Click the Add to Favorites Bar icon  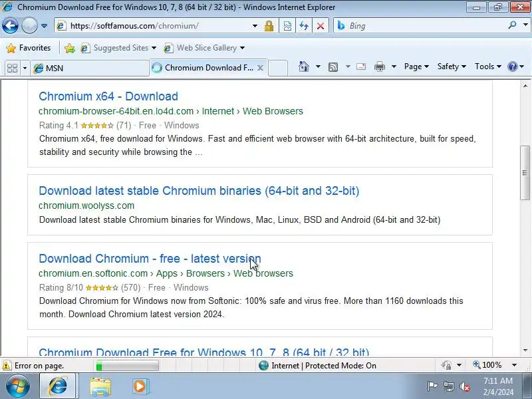click(70, 48)
